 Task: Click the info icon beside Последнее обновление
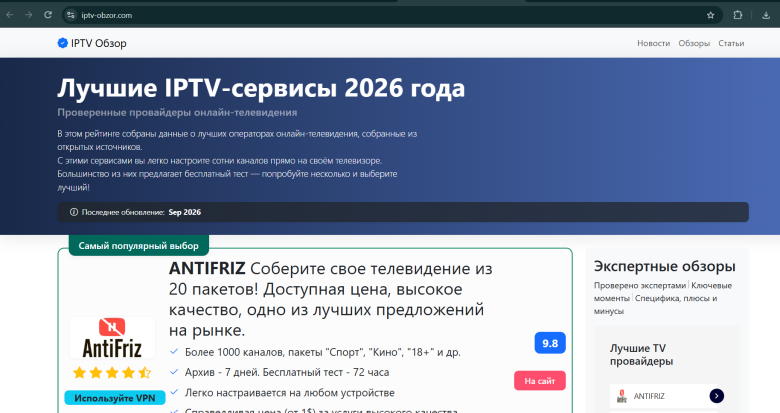pyautogui.click(x=74, y=212)
